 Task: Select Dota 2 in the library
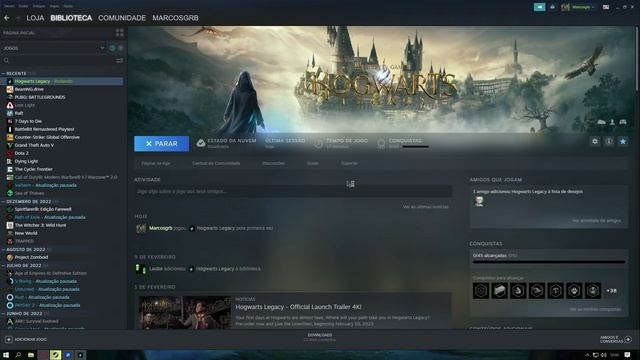click(x=21, y=153)
